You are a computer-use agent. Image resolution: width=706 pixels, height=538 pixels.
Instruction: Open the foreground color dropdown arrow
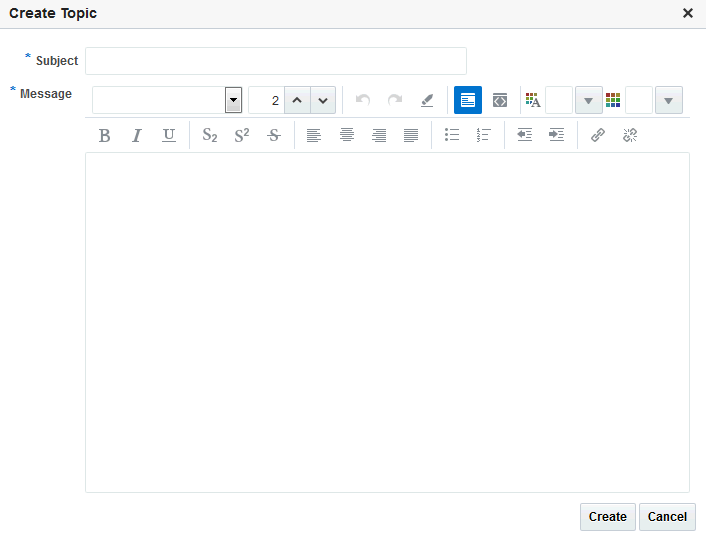(588, 100)
